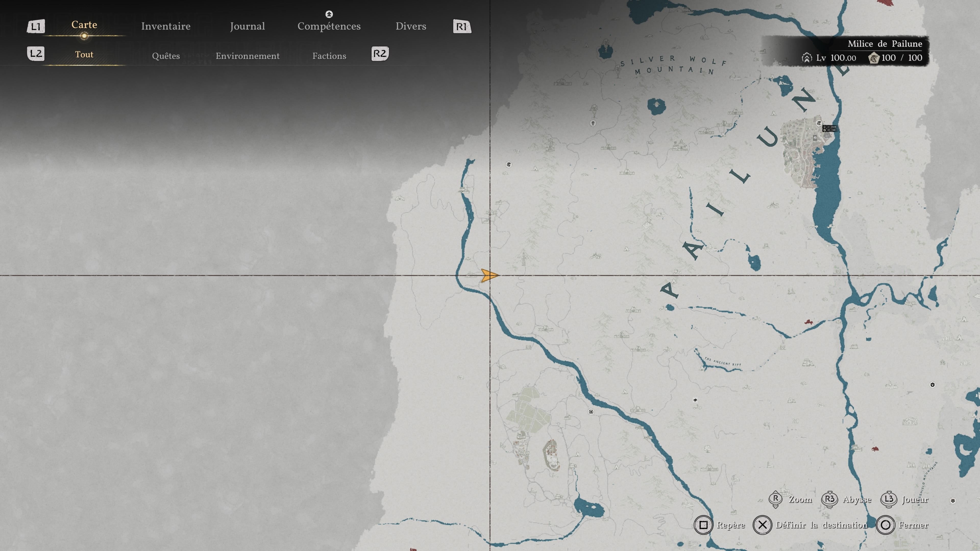Click the R3 Abysse button icon
980x551 pixels.
pos(830,499)
